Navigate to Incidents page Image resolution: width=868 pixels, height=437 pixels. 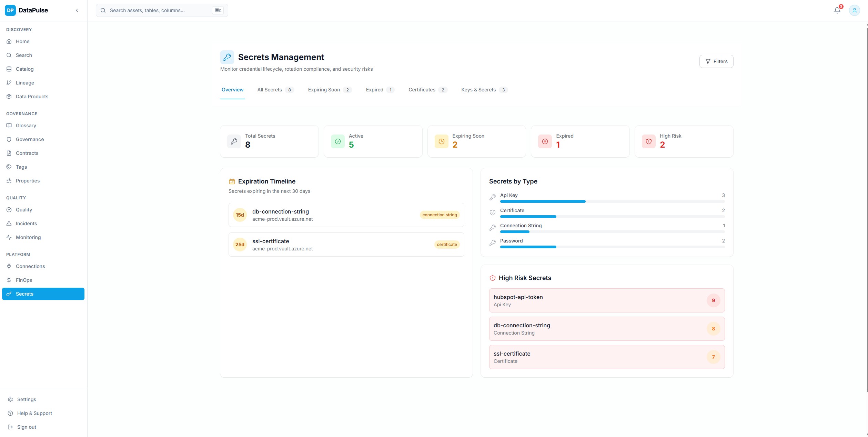[26, 224]
